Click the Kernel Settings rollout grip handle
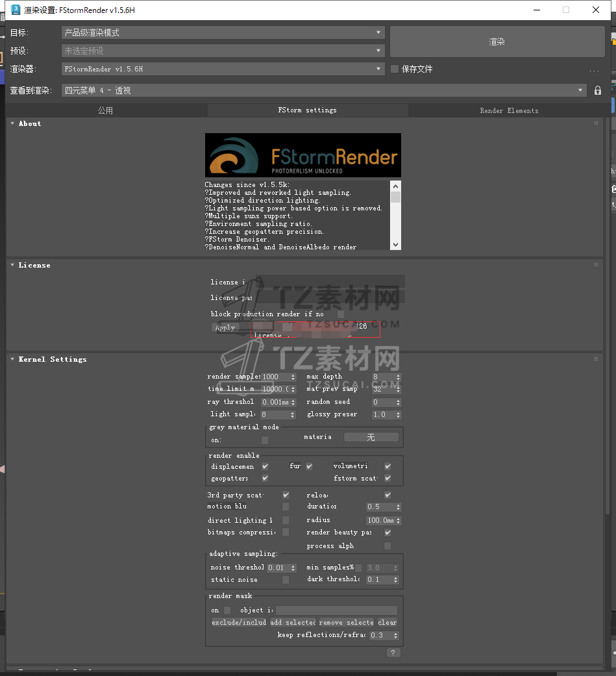This screenshot has width=616, height=676. point(596,358)
